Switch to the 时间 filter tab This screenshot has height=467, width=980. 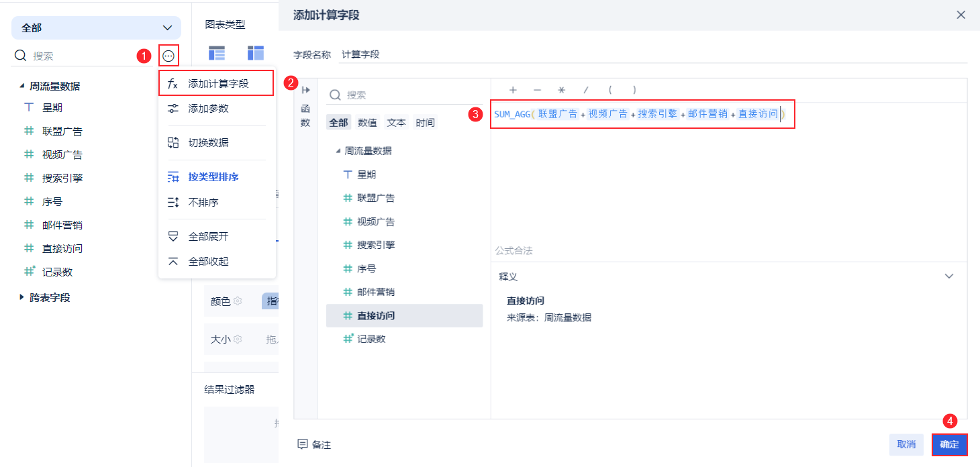425,123
